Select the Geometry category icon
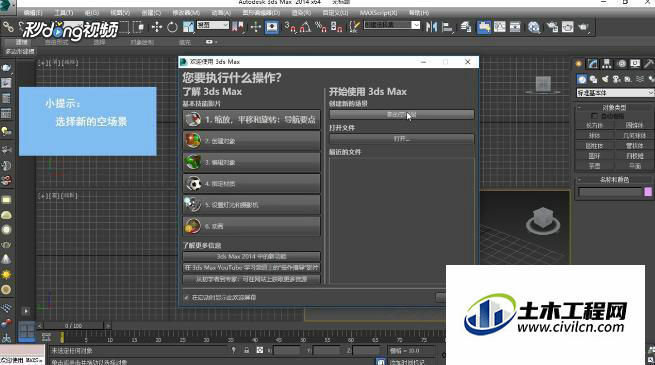655x365 pixels. (x=582, y=79)
